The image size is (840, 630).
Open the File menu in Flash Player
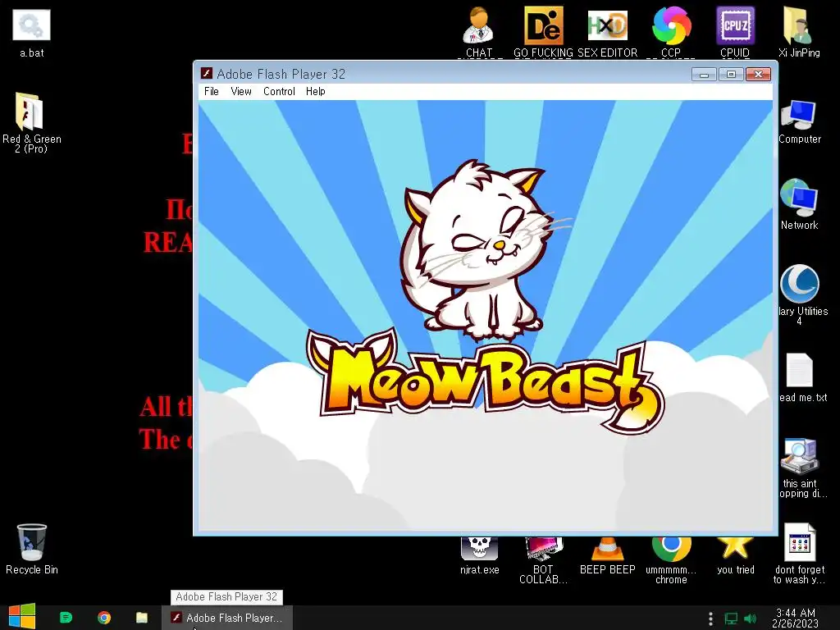[211, 92]
